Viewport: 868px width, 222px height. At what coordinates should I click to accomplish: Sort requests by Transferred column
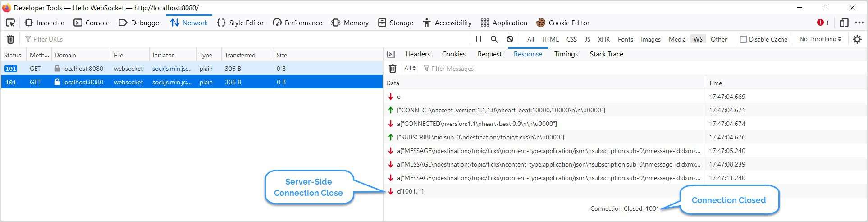pyautogui.click(x=240, y=55)
